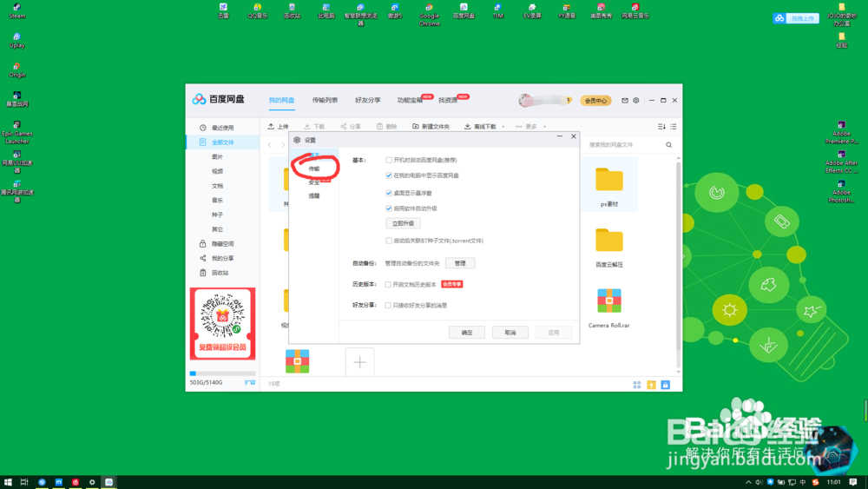The image size is (868, 489).
Task: Select 安全 in settings sidebar
Action: click(314, 182)
